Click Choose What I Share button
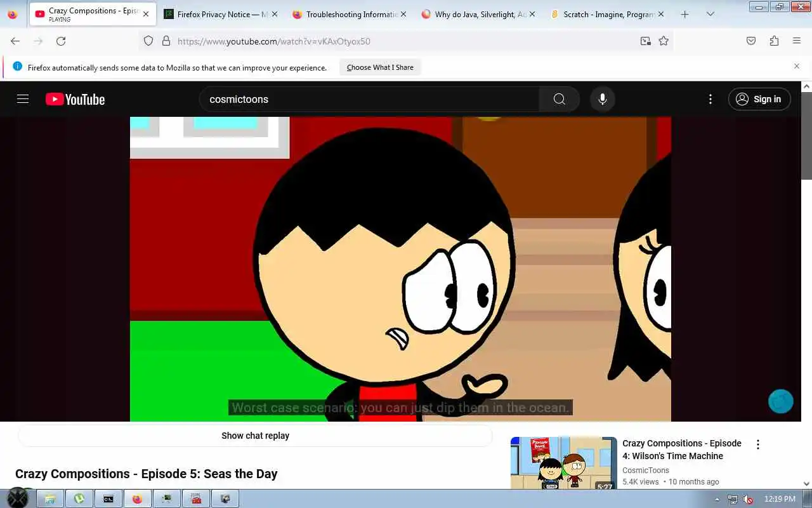The height and width of the screenshot is (508, 812). [380, 67]
